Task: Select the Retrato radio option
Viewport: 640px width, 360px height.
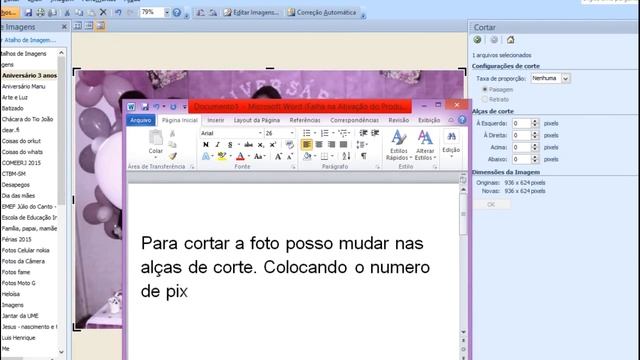Action: [x=484, y=99]
